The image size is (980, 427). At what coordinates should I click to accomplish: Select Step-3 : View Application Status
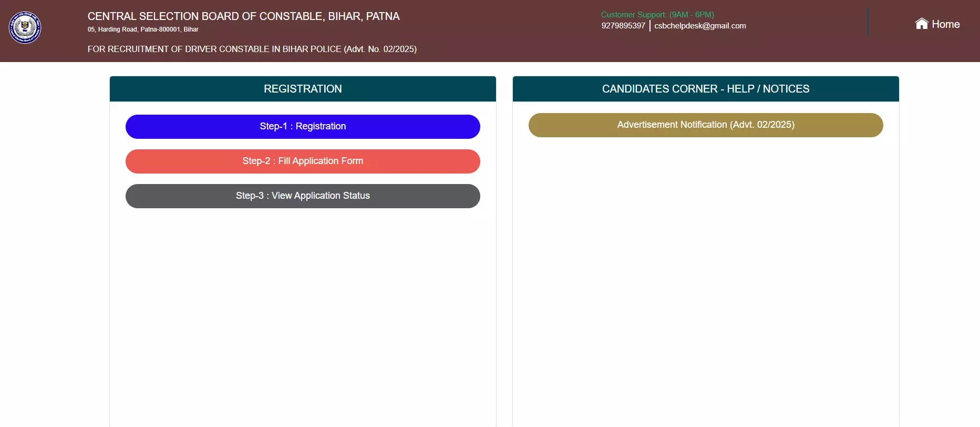[303, 196]
